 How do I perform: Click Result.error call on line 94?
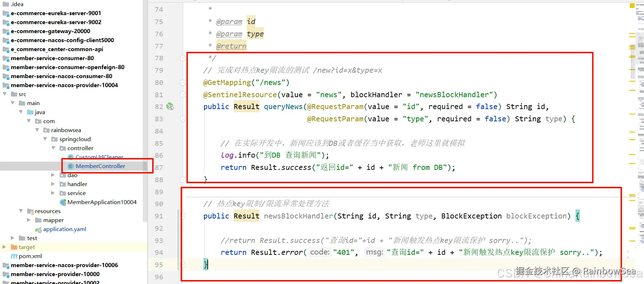pos(277,252)
